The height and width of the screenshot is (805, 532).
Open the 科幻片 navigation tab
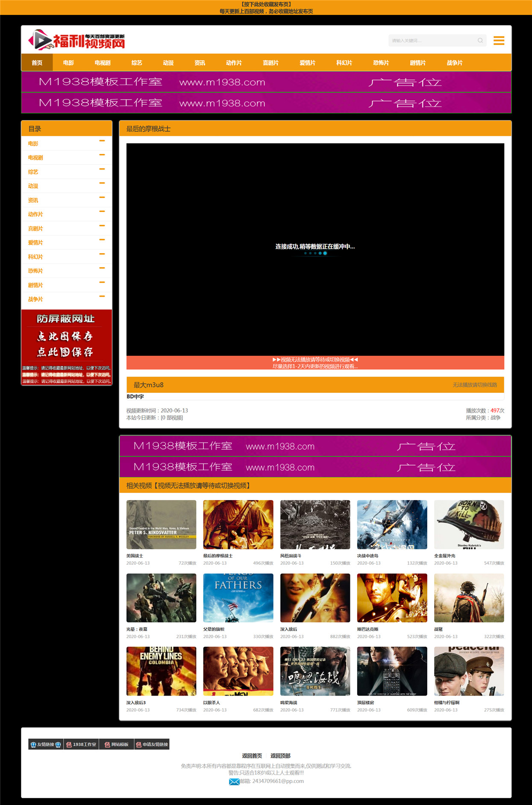point(344,62)
